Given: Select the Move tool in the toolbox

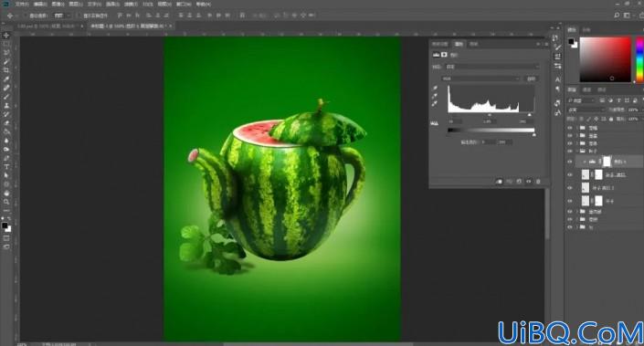Looking at the screenshot, I should coord(6,36).
